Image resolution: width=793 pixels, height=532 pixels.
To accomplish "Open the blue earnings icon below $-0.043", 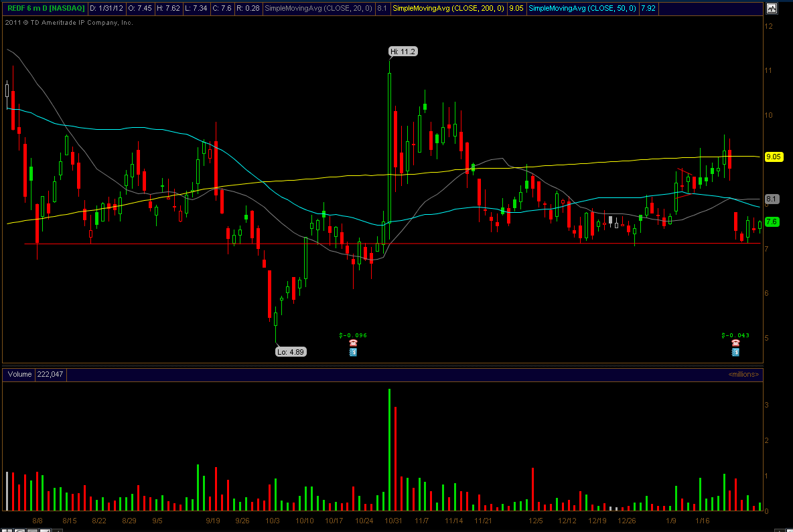I will (x=735, y=351).
